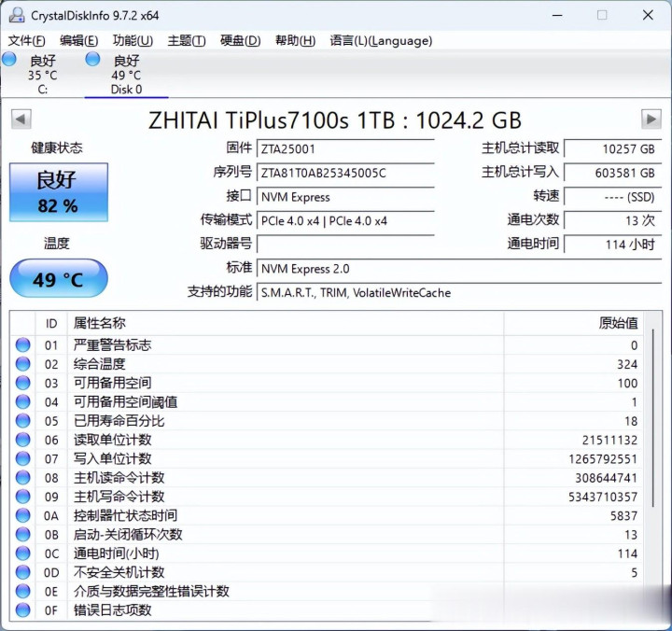Click status orb for attribute 01 严重警告标志
Viewport: 672px width, 631px height.
(x=23, y=345)
